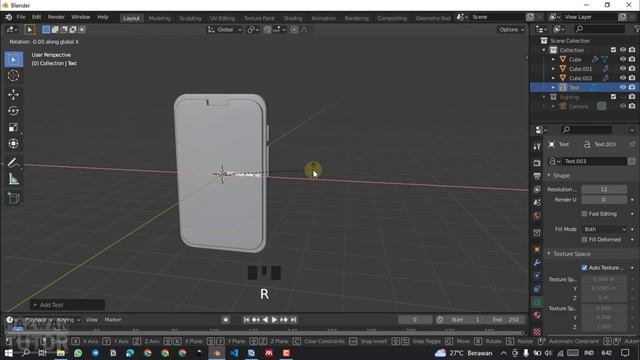Open the Blender logo menu
640x360 pixels.
point(8,17)
